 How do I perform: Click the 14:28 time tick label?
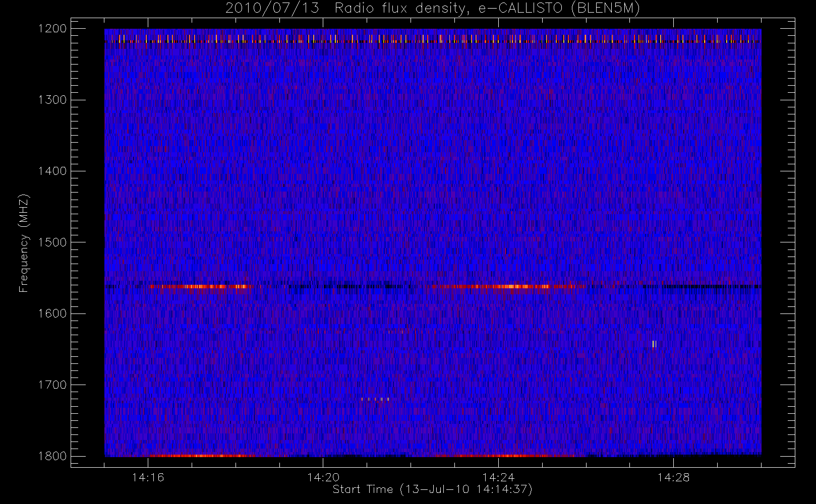pos(673,477)
